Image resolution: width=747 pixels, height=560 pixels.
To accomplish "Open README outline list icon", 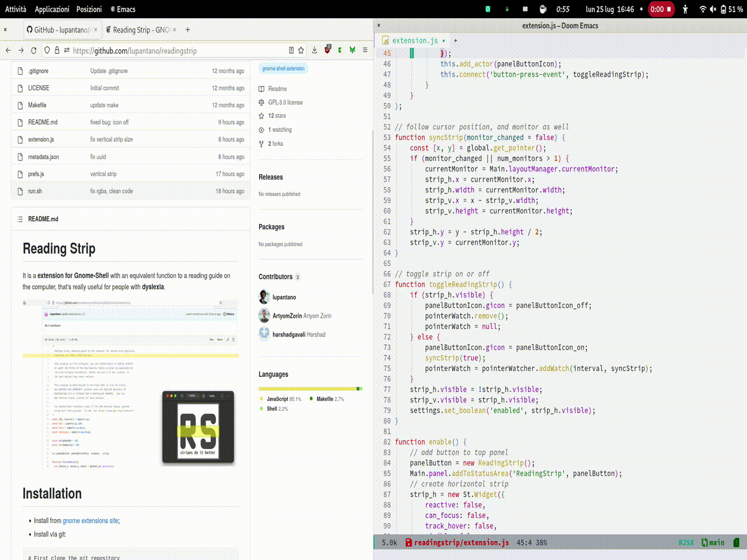I will point(20,219).
